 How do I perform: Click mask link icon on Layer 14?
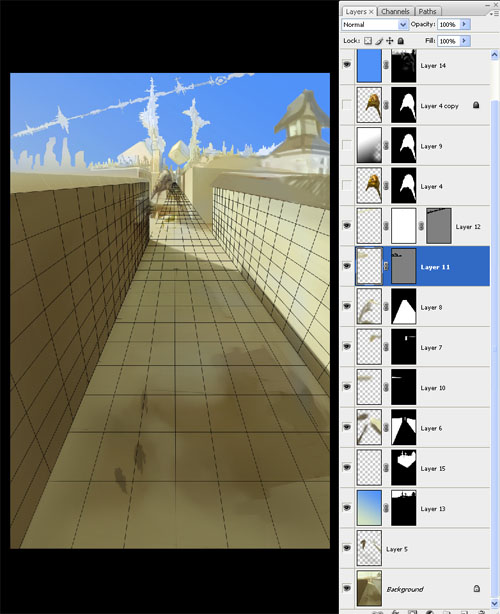[386, 65]
